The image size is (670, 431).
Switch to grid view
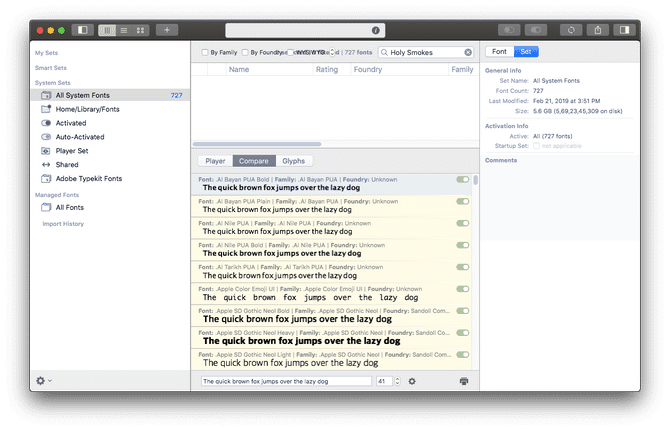coord(141,30)
